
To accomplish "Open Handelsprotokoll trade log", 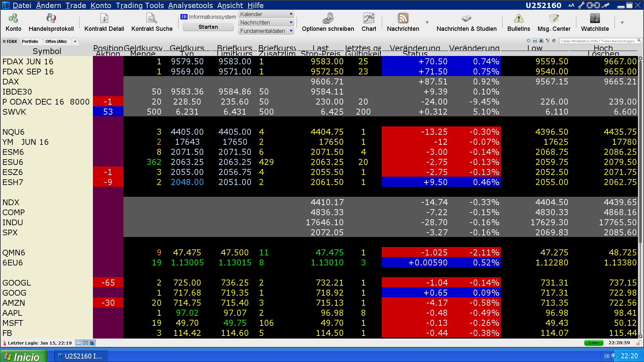I will [51, 18].
